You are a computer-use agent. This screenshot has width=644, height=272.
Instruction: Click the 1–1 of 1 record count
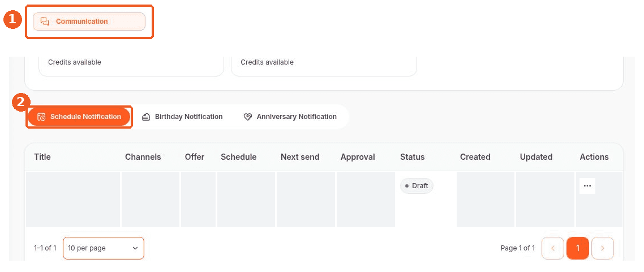[x=45, y=248]
